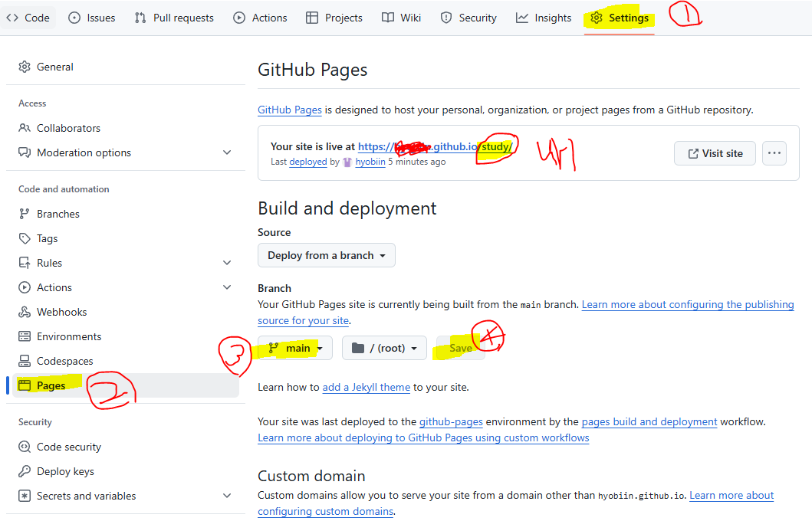Image resolution: width=812 pixels, height=521 pixels.
Task: Expand the Rules section chevron
Action: 227,263
